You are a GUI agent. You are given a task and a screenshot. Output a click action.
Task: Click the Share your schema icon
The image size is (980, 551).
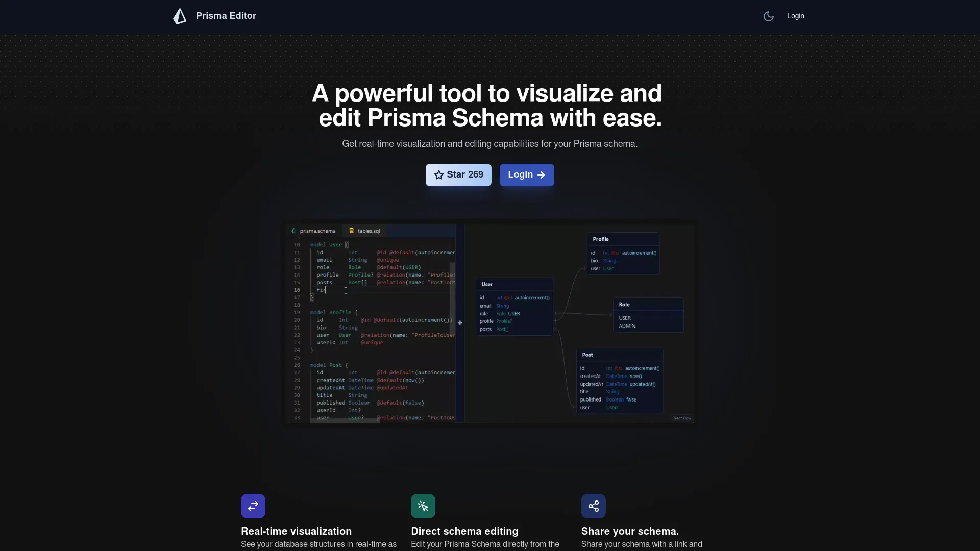593,506
